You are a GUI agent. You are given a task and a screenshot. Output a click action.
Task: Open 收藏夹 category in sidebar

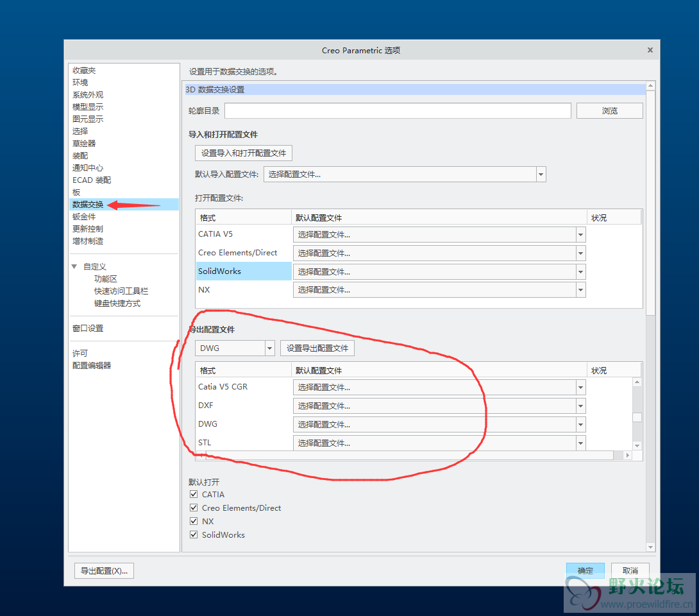coord(84,71)
